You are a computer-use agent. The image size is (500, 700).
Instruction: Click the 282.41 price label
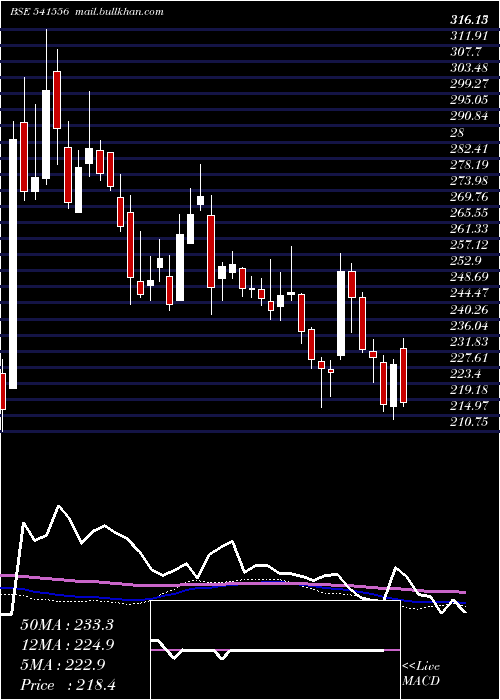click(469, 149)
